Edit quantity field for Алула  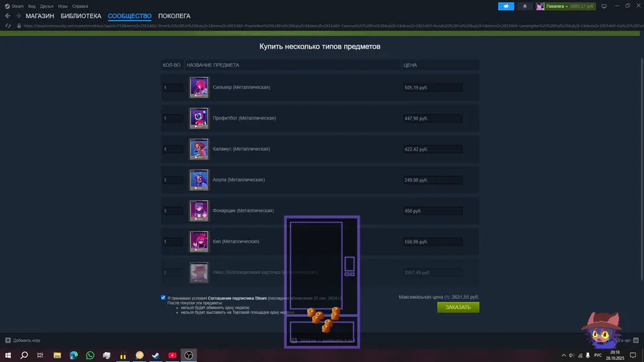[172, 180]
